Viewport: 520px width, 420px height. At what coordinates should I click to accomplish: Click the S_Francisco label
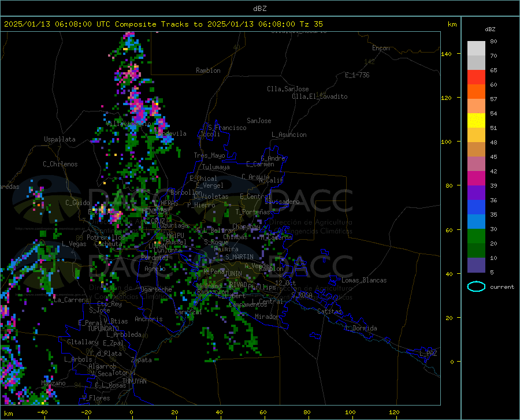click(x=227, y=128)
